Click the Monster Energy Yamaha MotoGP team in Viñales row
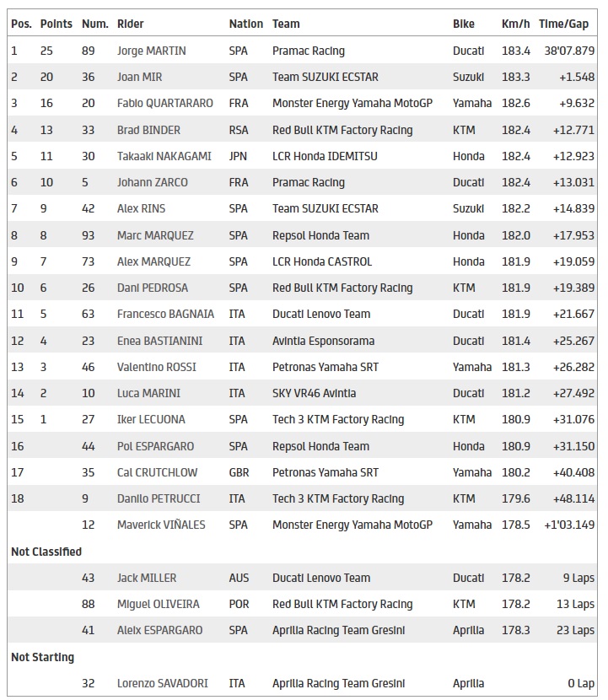The image size is (608, 700). pyautogui.click(x=352, y=525)
